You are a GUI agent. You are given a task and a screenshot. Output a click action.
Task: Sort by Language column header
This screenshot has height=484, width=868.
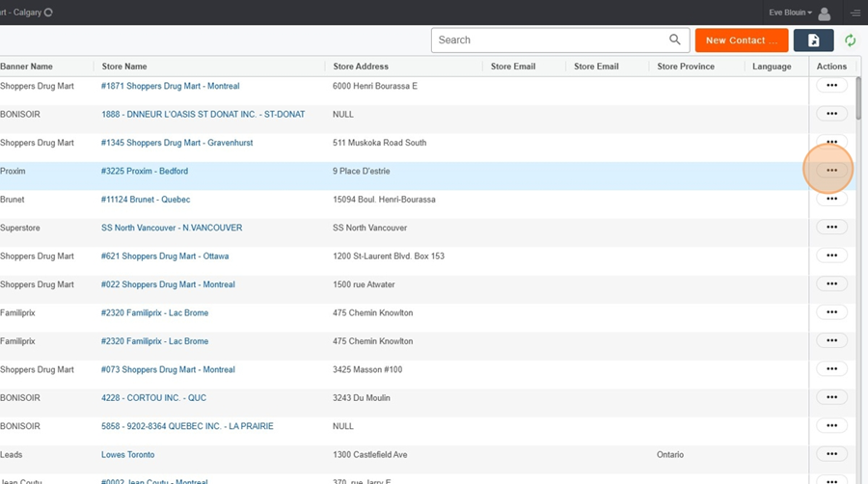coord(772,67)
